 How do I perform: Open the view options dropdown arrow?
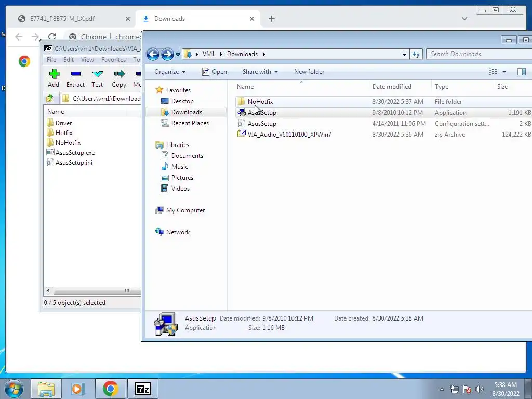tap(504, 72)
